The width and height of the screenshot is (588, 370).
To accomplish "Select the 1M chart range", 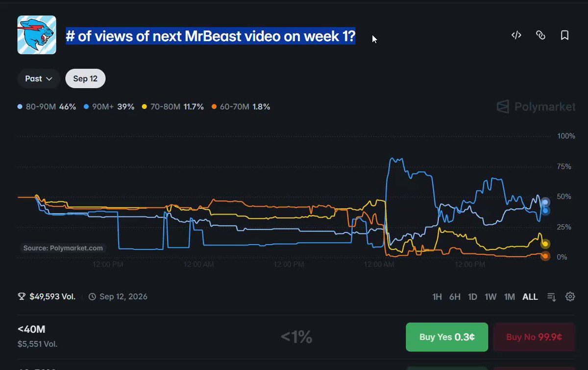I will point(510,297).
